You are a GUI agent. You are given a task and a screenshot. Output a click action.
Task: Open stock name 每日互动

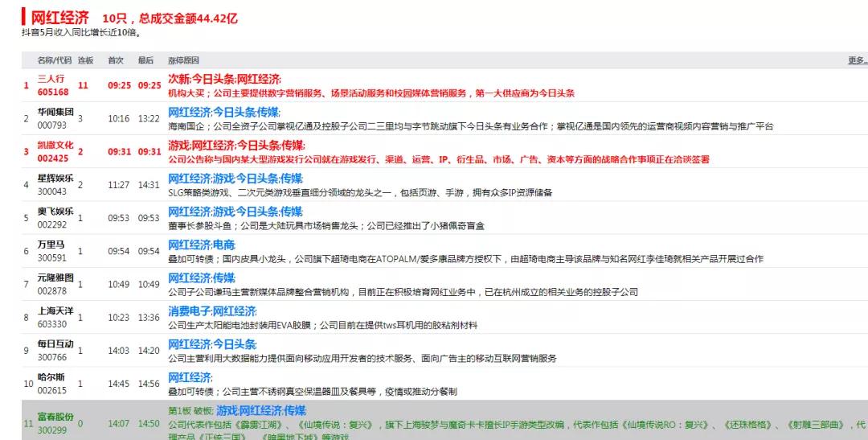tap(55, 344)
